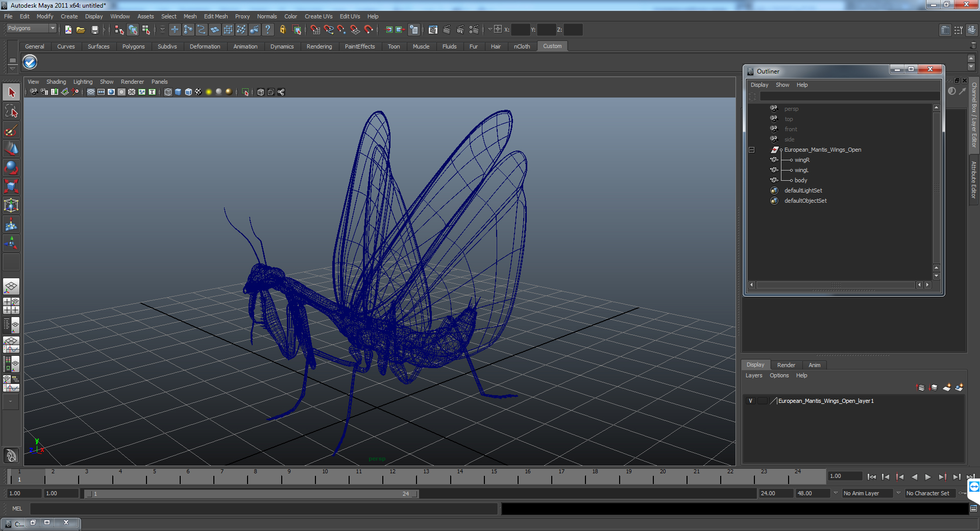980x531 pixels.
Task: Enable snap to grids magnet icon
Action: pos(315,30)
